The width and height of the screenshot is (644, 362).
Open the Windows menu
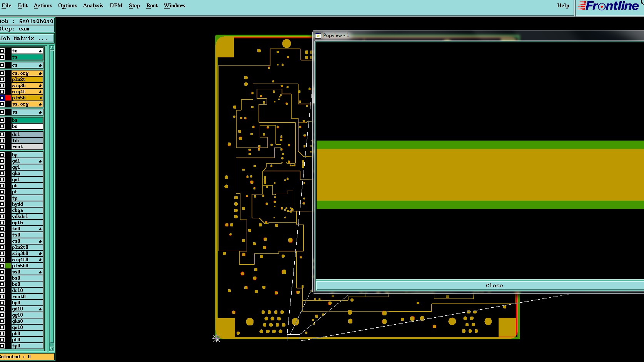175,5
